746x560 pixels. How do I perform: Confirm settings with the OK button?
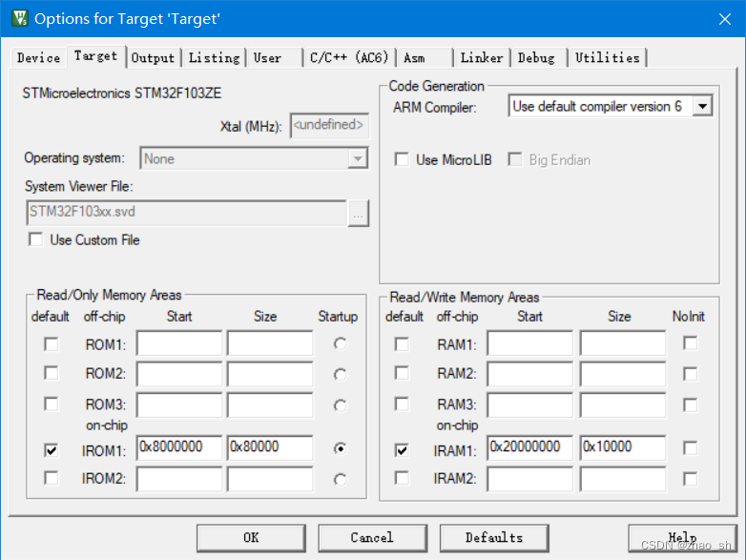tap(251, 538)
